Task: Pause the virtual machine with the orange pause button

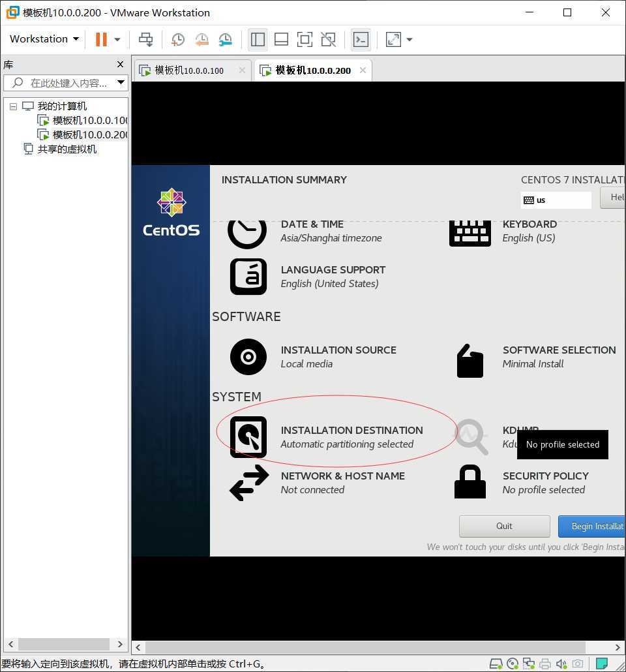Action: [x=101, y=39]
